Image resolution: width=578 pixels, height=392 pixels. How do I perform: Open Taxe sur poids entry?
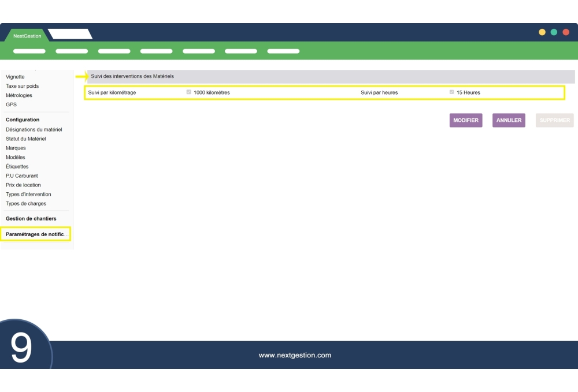(22, 86)
